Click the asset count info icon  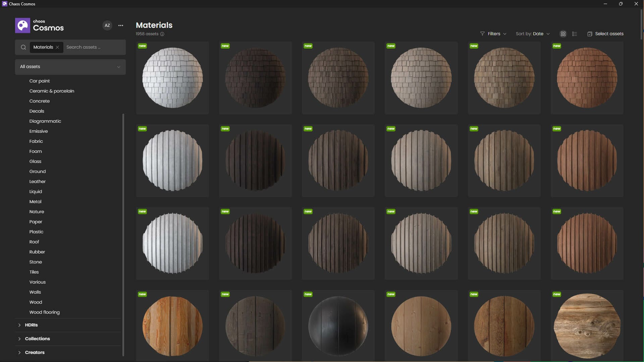click(162, 34)
